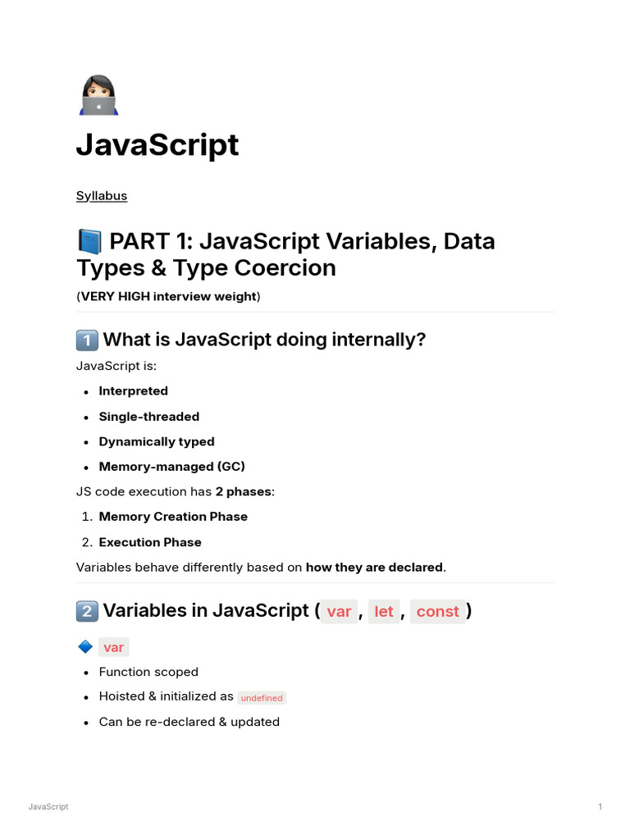Click the number 2 keycap icon
The image size is (630, 840).
point(87,611)
